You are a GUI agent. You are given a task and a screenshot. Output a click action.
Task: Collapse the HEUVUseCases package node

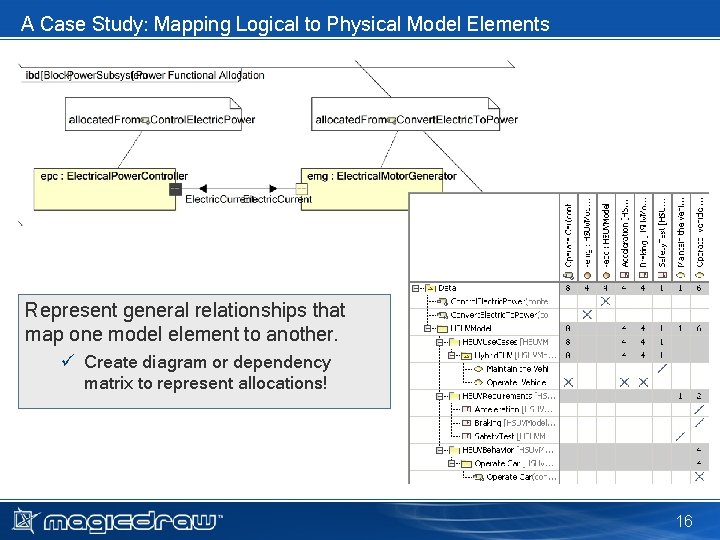tap(439, 342)
